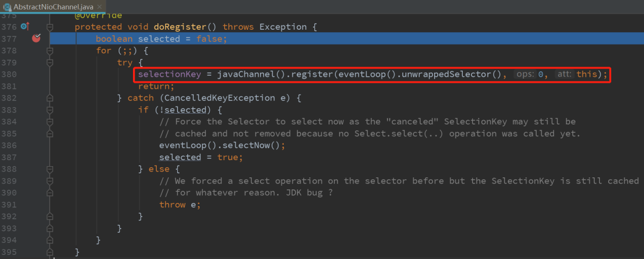Fold the else block at line 388
The width and height of the screenshot is (644, 259).
click(x=51, y=169)
